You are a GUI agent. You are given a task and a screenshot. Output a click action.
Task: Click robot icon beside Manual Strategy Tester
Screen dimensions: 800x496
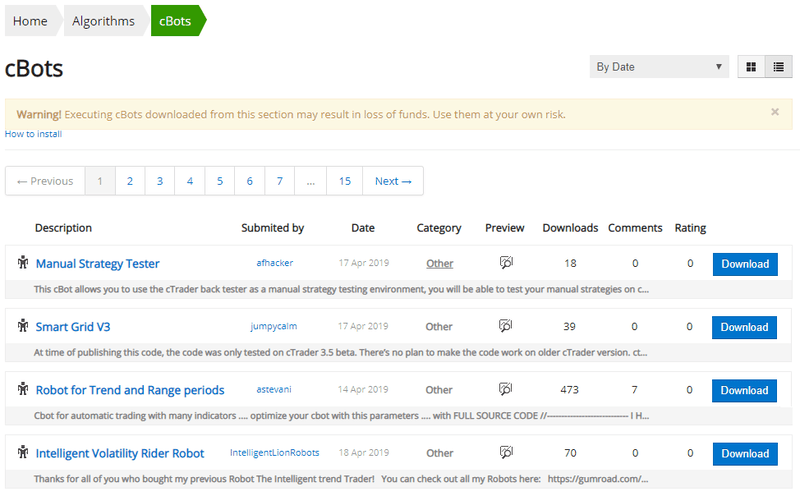click(x=22, y=262)
